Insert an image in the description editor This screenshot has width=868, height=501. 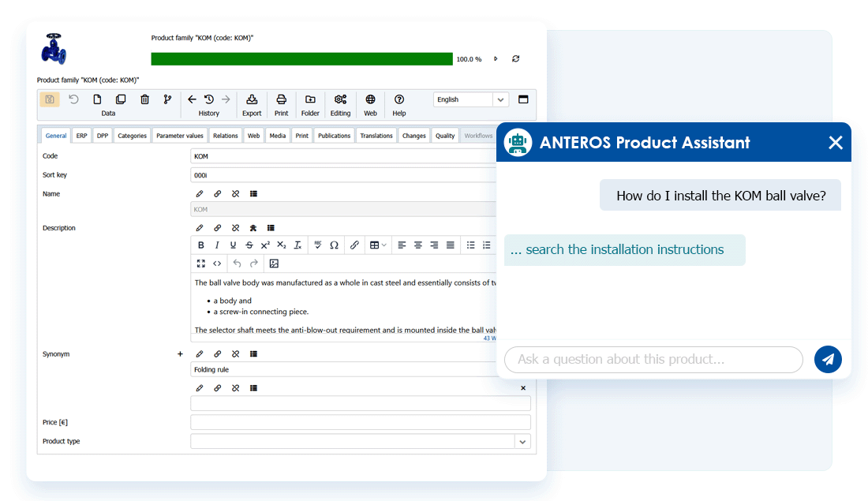click(x=274, y=264)
